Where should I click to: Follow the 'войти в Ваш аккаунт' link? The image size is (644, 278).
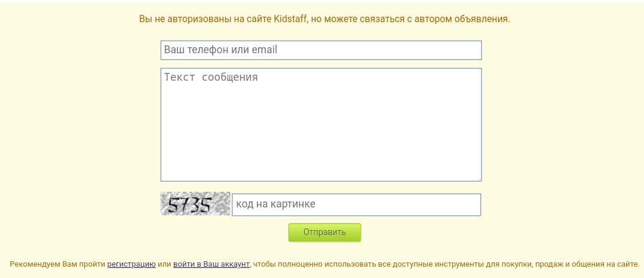(x=211, y=264)
